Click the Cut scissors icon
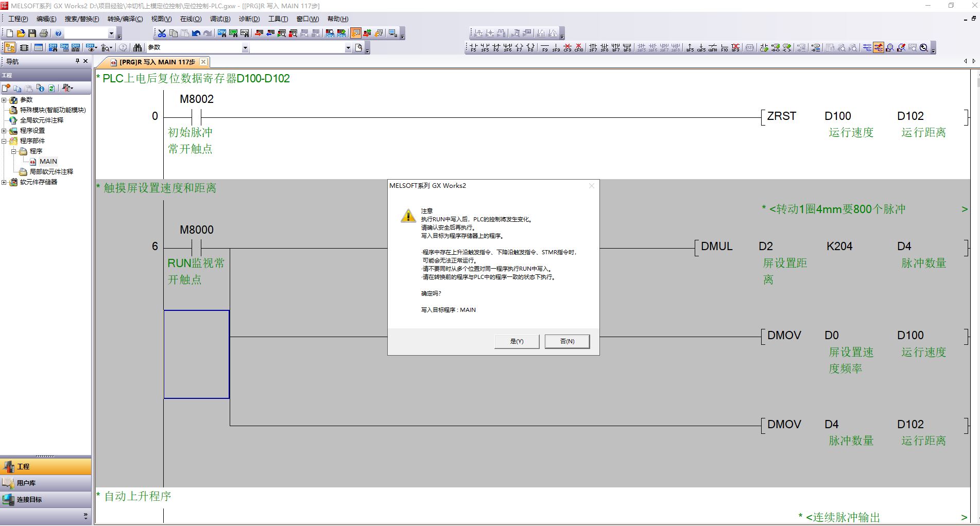This screenshot has width=980, height=526. click(x=162, y=33)
